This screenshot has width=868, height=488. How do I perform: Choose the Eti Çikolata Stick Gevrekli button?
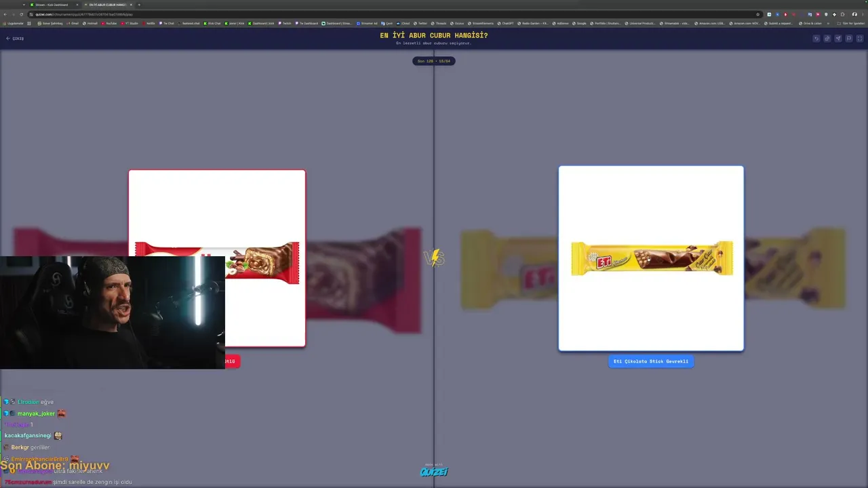click(651, 361)
